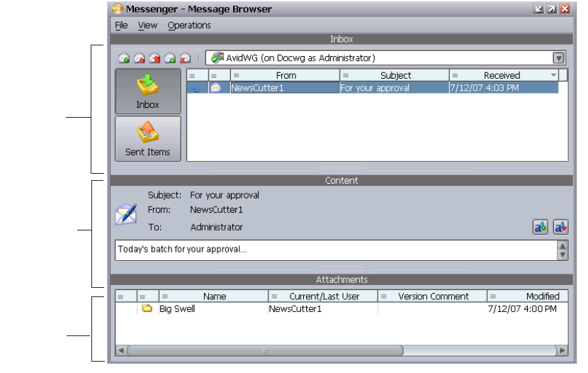Viewport: 588px width, 373px height.
Task: Click the Forward message envelope icon
Action: [x=170, y=58]
